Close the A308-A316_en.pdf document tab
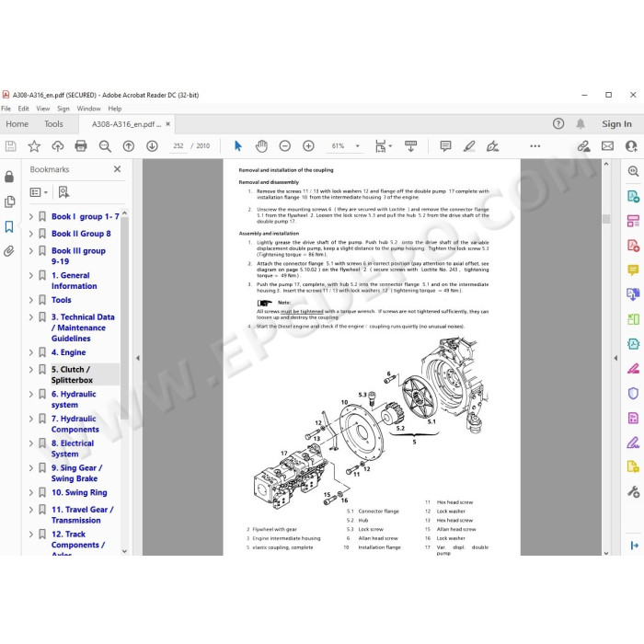This screenshot has width=644, height=644. 168,123
